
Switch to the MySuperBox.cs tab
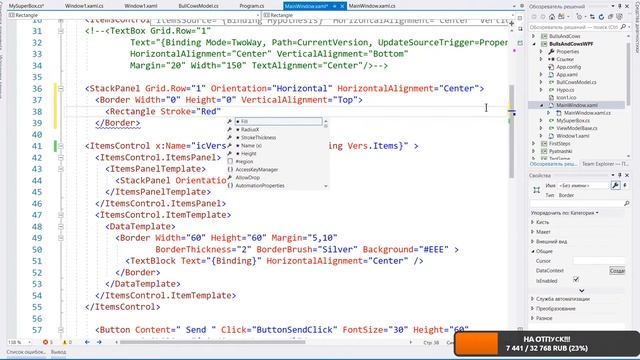[26, 6]
